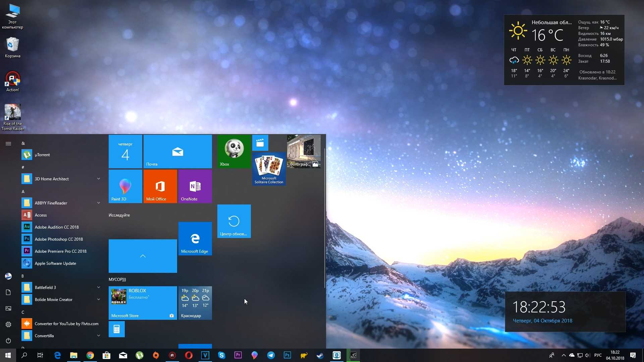Switch the РУС input language indicator

tap(598, 355)
